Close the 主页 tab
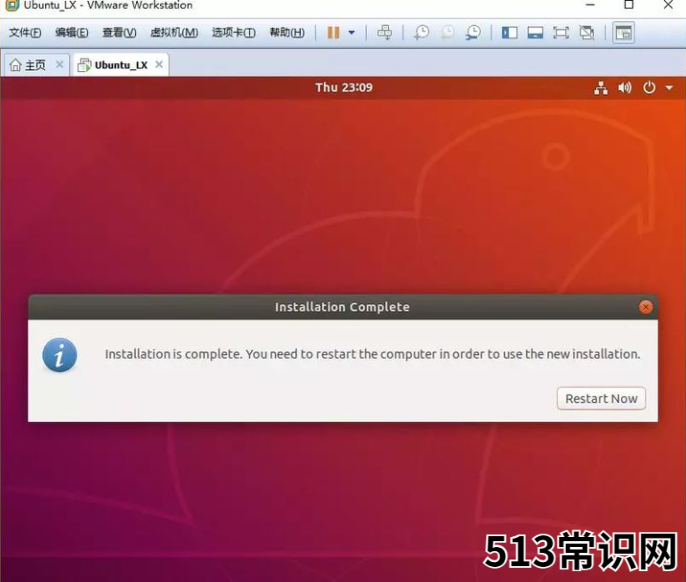 60,65
